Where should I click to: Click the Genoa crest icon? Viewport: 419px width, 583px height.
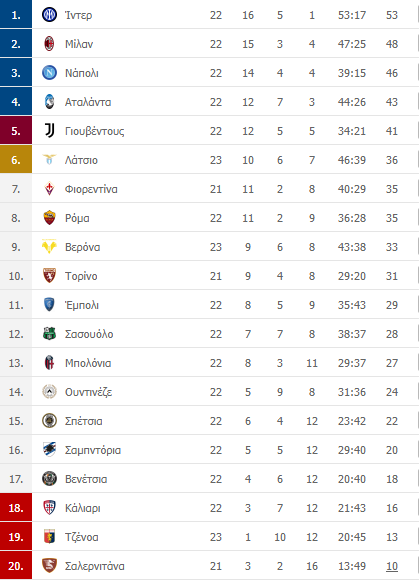point(49,537)
